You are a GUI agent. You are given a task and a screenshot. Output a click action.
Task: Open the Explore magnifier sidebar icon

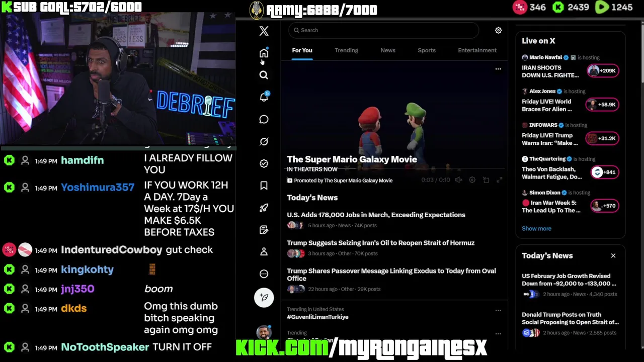tap(264, 75)
